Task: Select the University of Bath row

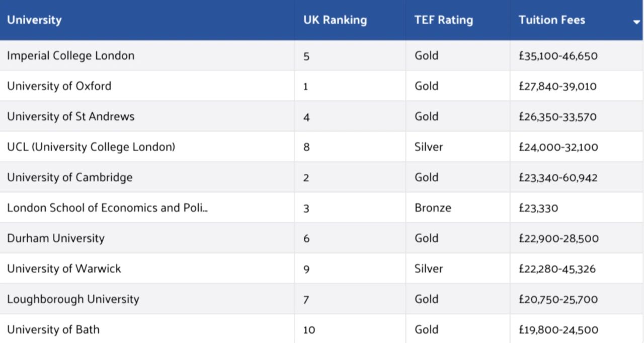Action: (x=53, y=330)
